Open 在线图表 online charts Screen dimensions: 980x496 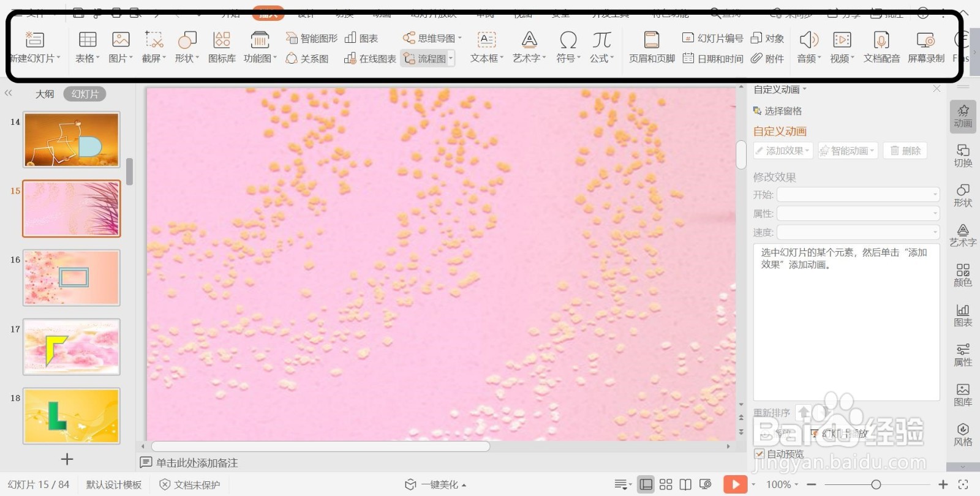[370, 58]
